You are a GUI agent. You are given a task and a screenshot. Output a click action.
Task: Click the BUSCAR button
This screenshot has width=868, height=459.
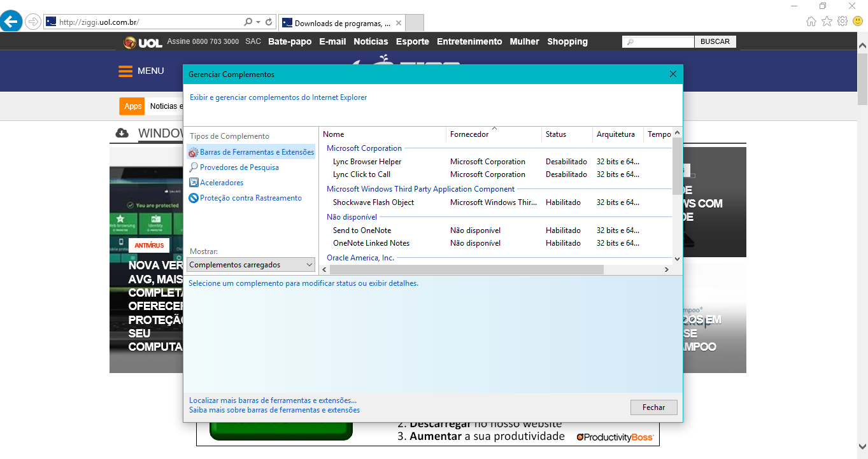point(715,41)
